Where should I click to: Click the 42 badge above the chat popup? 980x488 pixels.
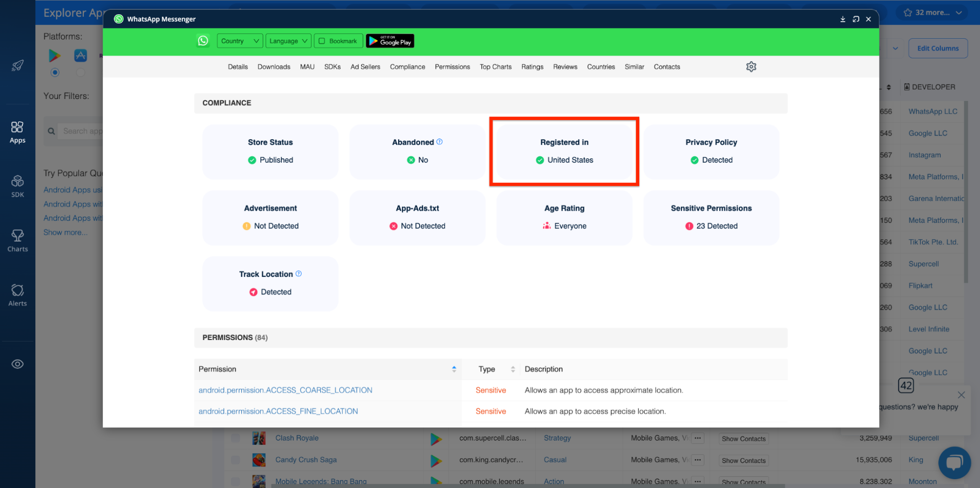(x=906, y=386)
